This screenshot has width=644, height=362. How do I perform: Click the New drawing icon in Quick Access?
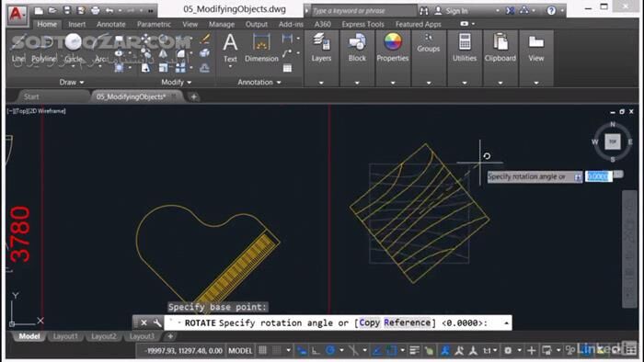click(x=39, y=10)
